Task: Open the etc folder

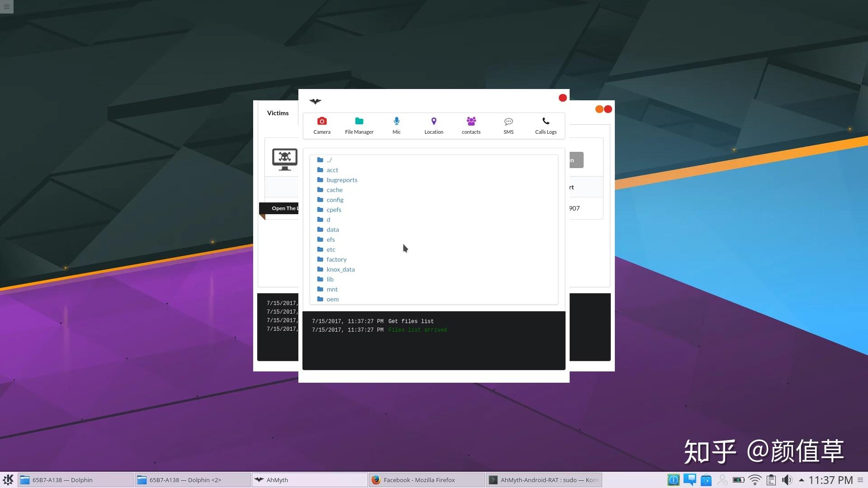Action: 331,249
